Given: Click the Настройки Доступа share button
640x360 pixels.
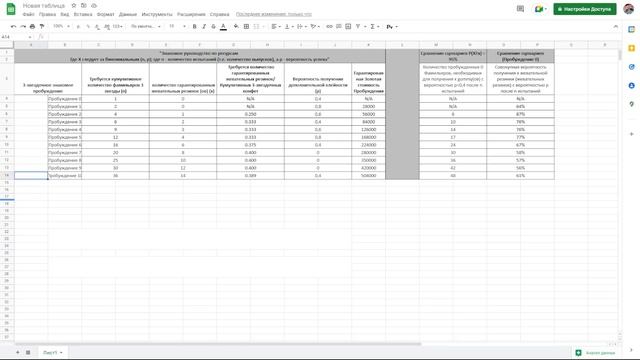Looking at the screenshot, I should pyautogui.click(x=584, y=9).
